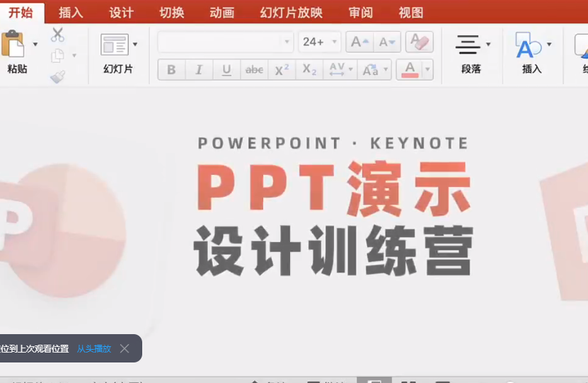Click the paragraph alignment lines icon

point(468,45)
